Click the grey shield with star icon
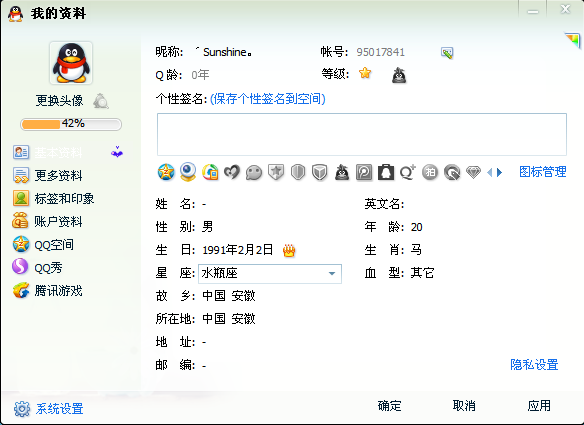 click(x=276, y=172)
